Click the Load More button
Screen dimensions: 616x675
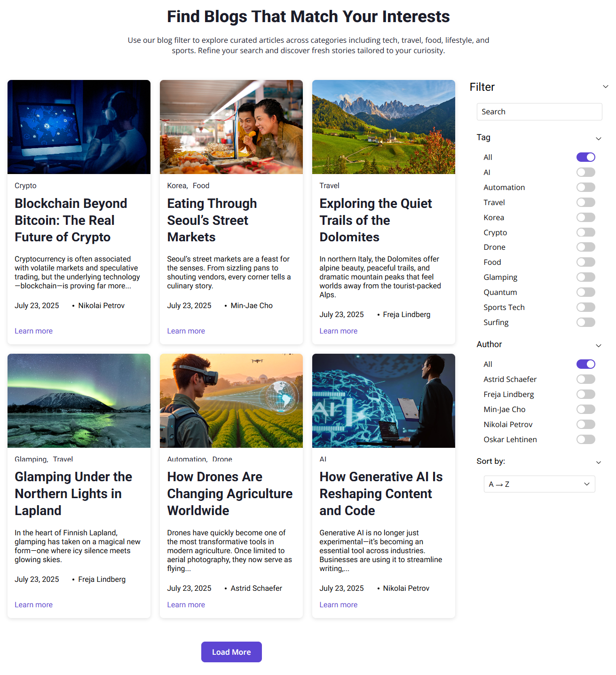[231, 652]
